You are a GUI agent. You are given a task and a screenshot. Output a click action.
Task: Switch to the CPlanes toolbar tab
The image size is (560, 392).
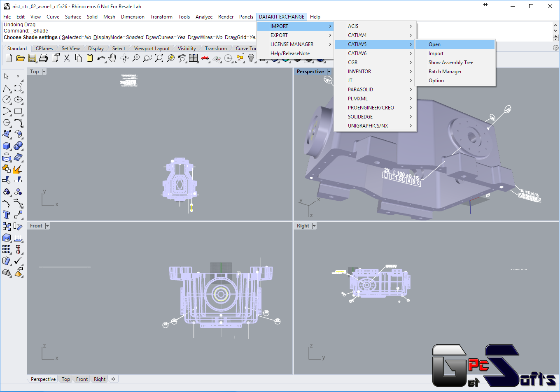pyautogui.click(x=44, y=49)
